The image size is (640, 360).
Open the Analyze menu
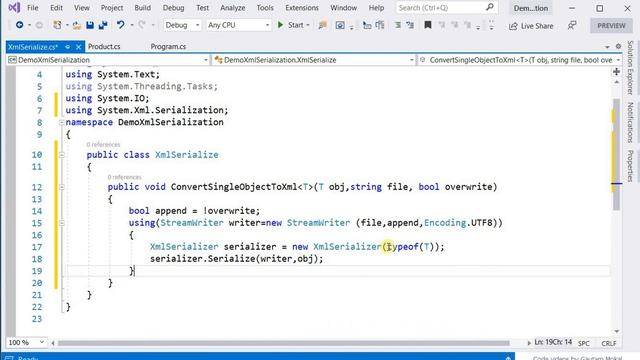click(x=233, y=8)
